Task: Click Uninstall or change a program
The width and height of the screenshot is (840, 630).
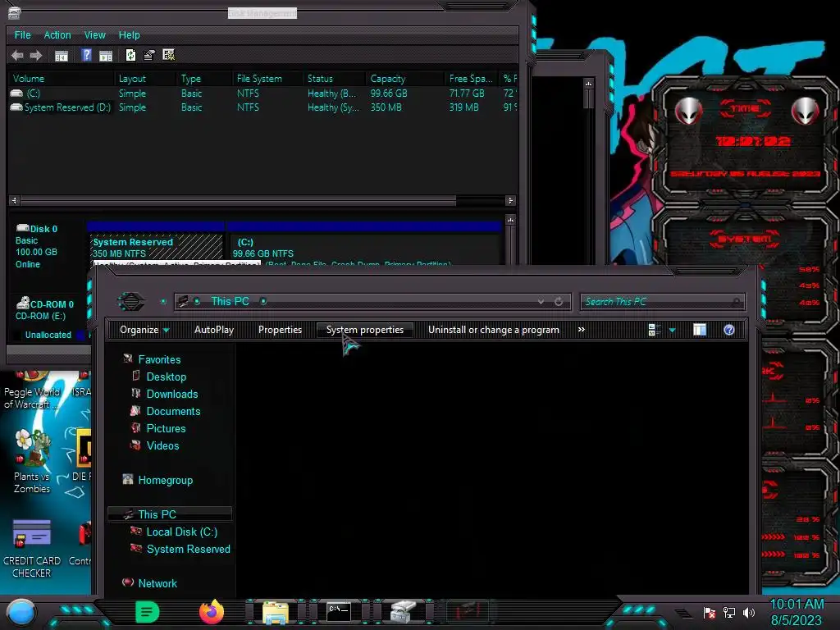Action: click(493, 330)
